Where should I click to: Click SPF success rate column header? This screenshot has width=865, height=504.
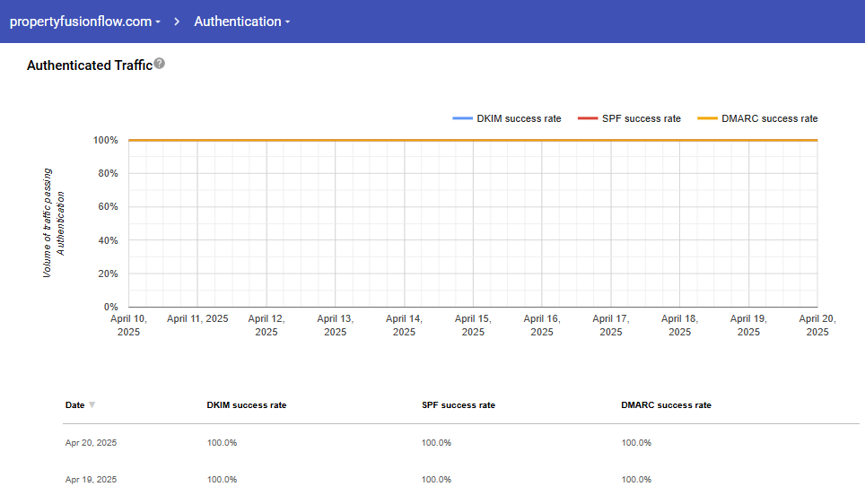click(458, 405)
